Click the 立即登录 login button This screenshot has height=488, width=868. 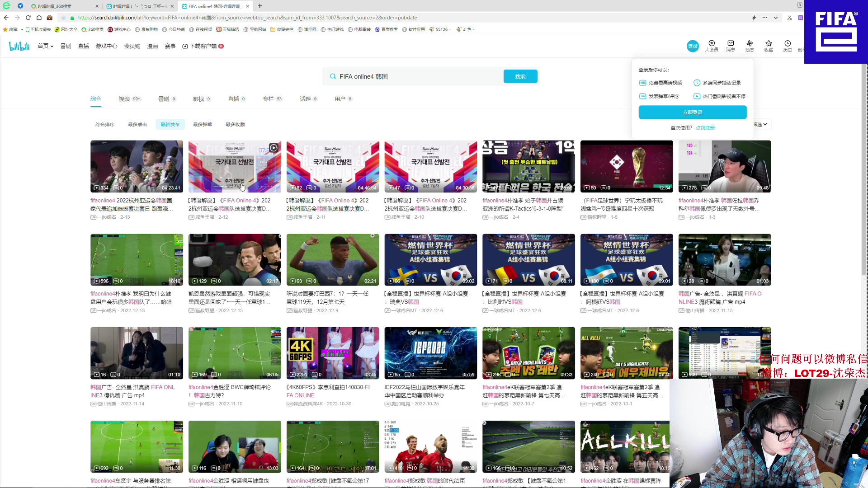[693, 112]
